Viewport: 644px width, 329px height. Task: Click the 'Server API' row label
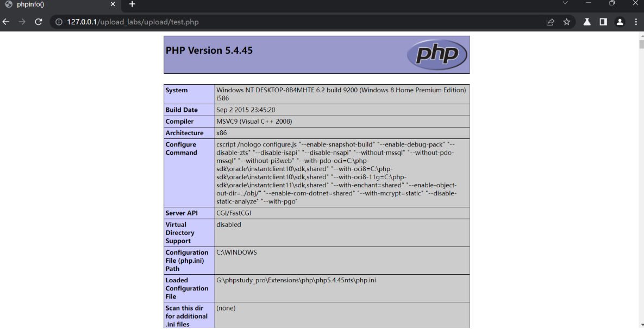[182, 213]
